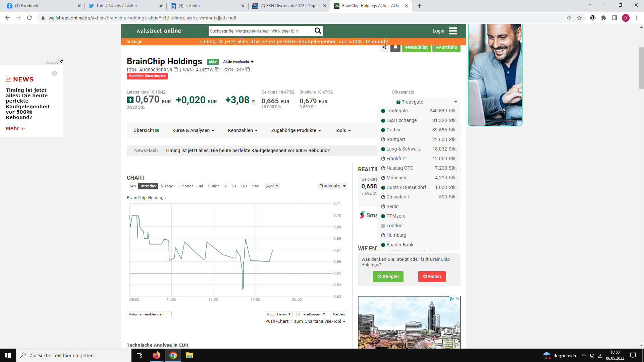Select 24h chart range
This screenshot has width=644, height=362.
pyautogui.click(x=132, y=186)
